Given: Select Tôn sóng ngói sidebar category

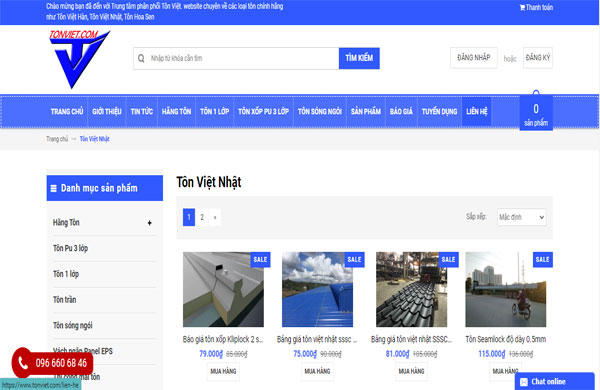Looking at the screenshot, I should pyautogui.click(x=72, y=326).
